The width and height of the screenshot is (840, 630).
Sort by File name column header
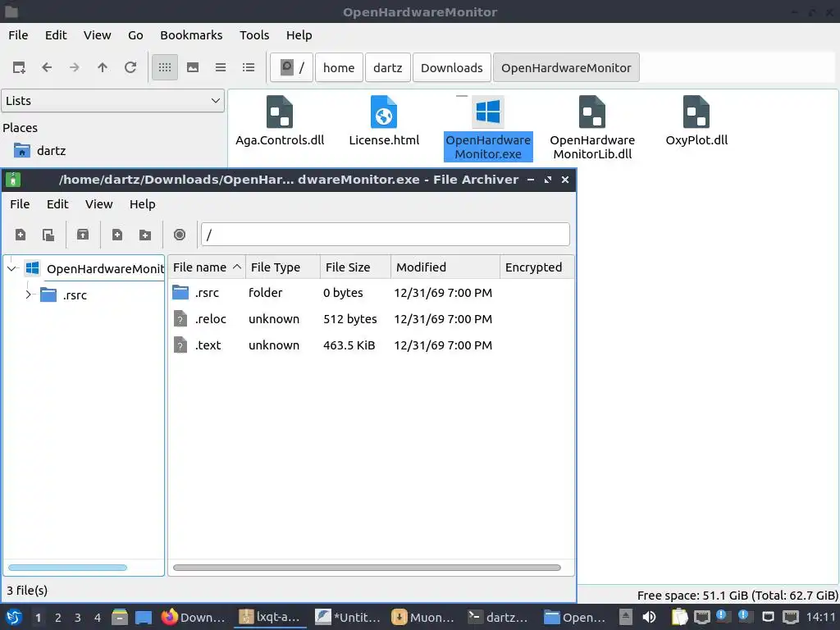point(207,267)
